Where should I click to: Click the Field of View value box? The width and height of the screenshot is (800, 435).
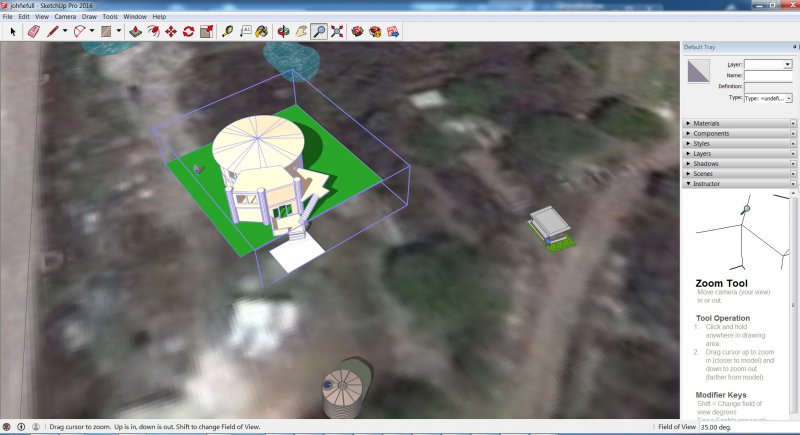coord(748,427)
